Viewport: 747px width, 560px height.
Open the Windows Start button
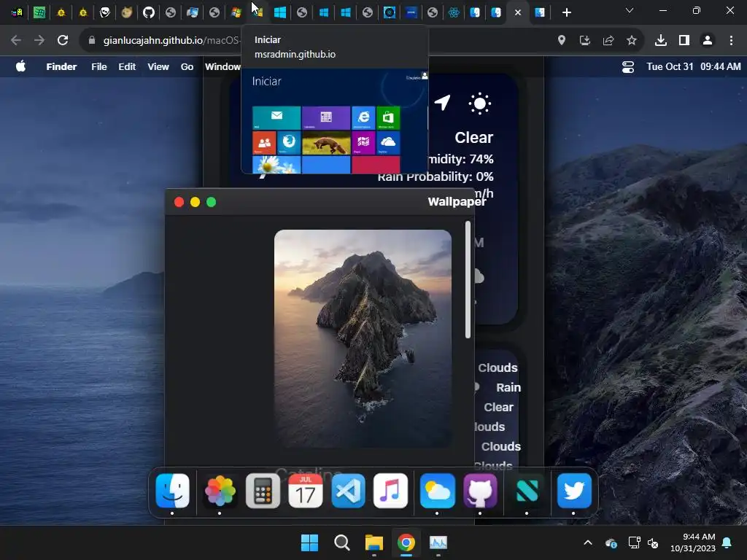[x=309, y=542]
